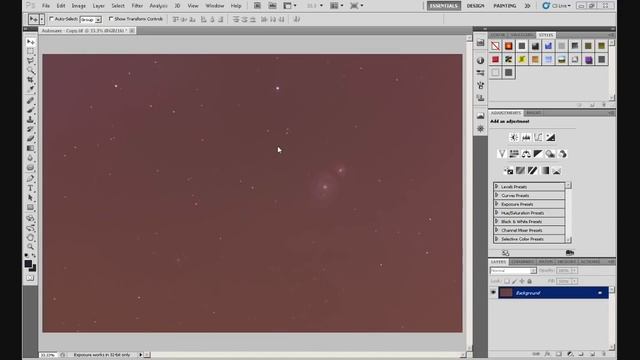Switch to the Styles panel tab
The height and width of the screenshot is (360, 640).
point(546,35)
